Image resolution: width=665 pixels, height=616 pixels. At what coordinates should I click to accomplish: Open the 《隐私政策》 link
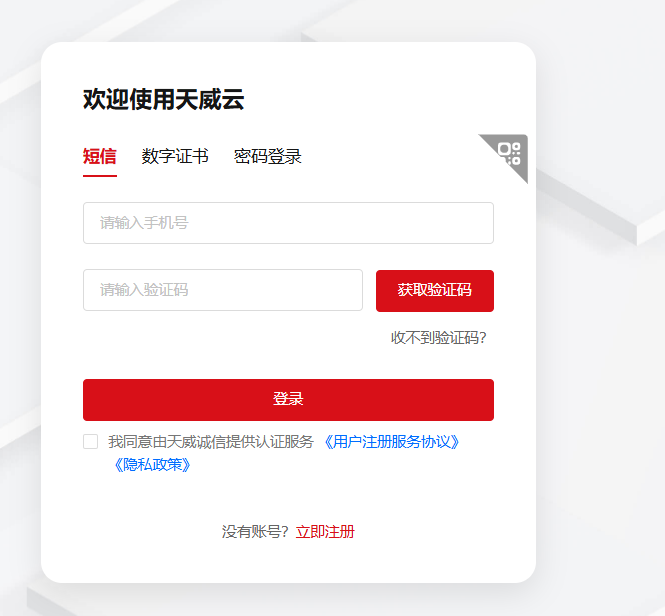153,465
